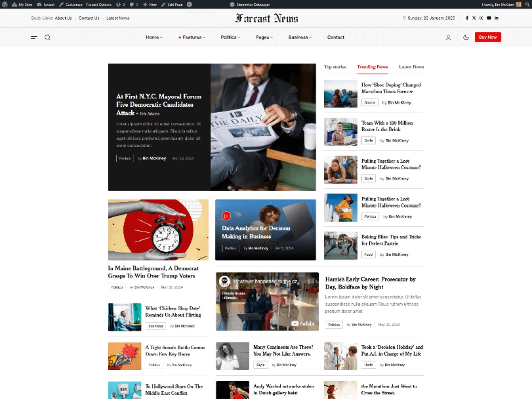Open What 'Chicken Shop Date' article
The image size is (532, 399).
173,311
